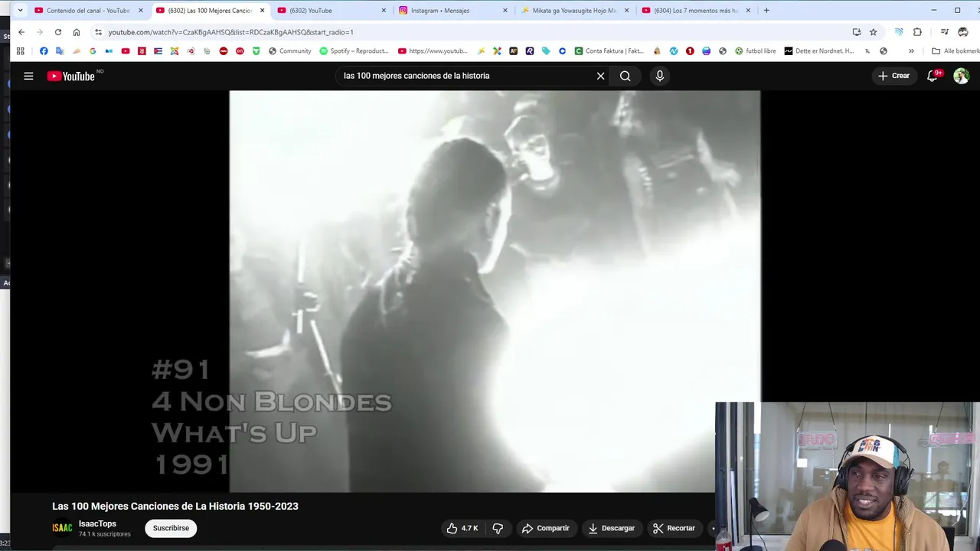The width and height of the screenshot is (980, 551).
Task: Open the Conta Faktura bookmark
Action: 609,51
